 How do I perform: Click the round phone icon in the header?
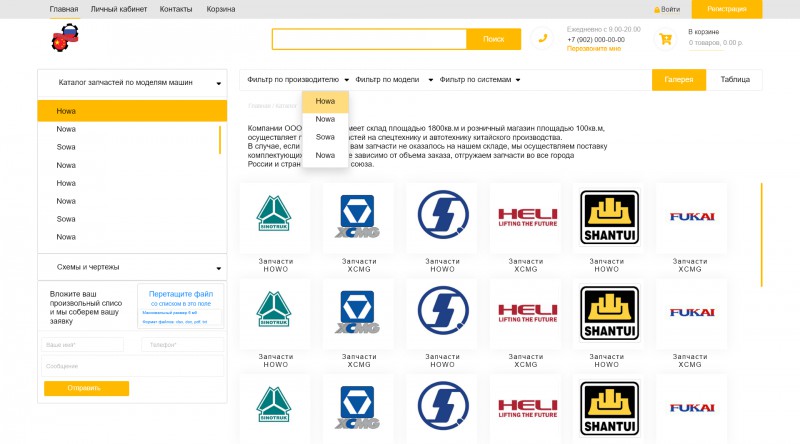pos(542,38)
